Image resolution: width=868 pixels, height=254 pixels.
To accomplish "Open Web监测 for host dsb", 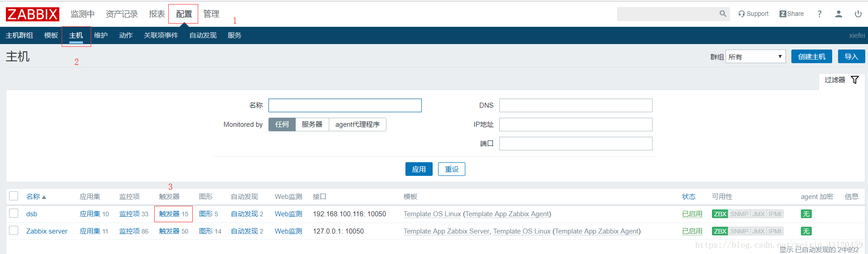I will pyautogui.click(x=288, y=214).
